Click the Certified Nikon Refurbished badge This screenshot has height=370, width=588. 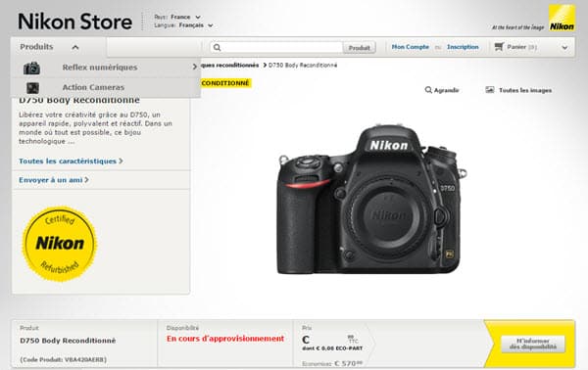click(x=60, y=244)
